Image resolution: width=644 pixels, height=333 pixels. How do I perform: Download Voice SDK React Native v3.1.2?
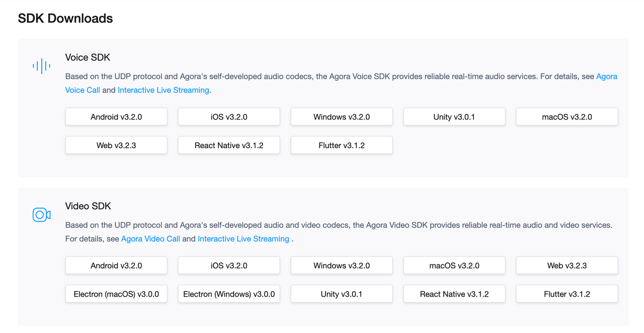[229, 145]
